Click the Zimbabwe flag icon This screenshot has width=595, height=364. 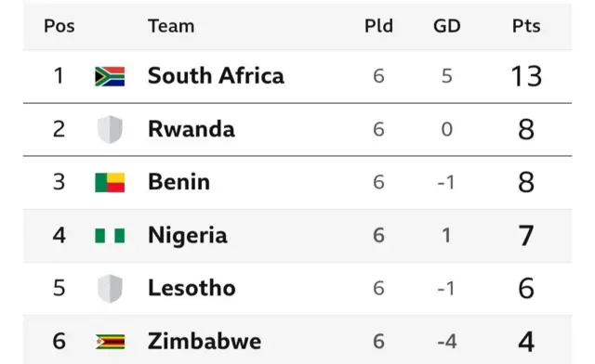point(110,342)
